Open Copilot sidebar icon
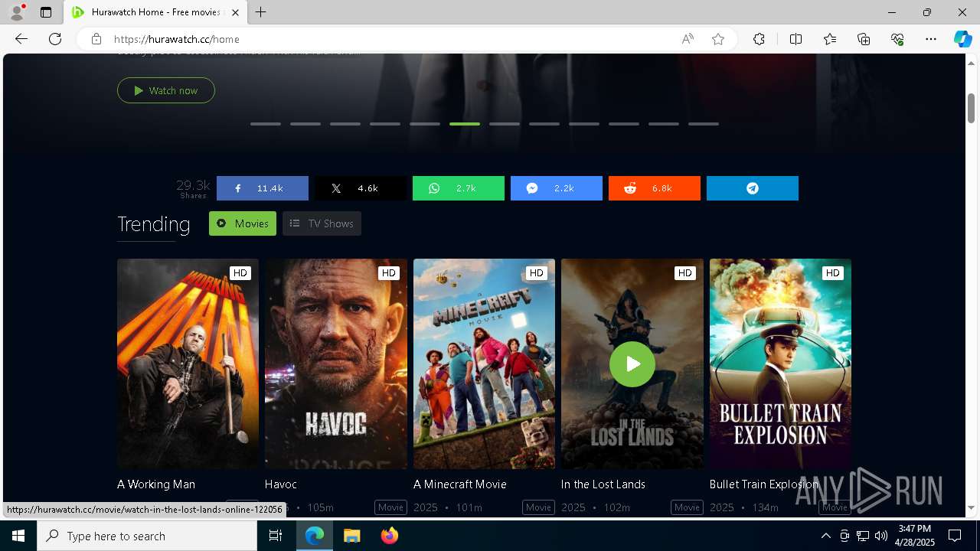 962,39
